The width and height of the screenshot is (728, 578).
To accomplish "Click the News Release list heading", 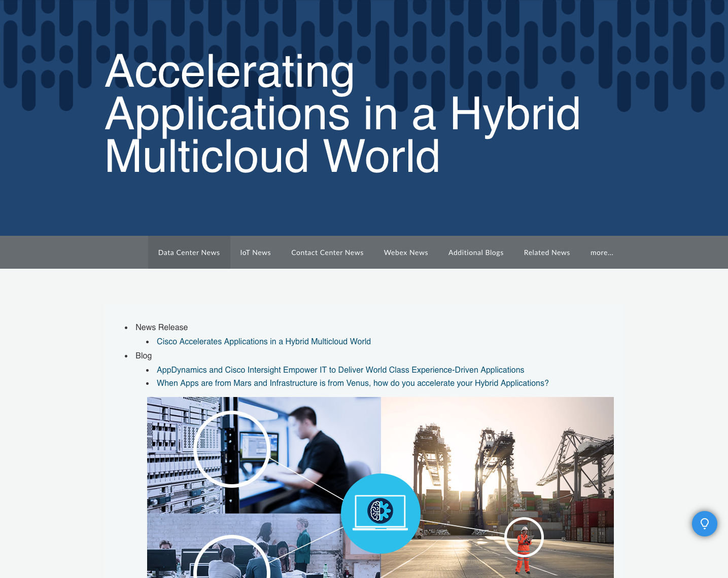I will tap(161, 328).
